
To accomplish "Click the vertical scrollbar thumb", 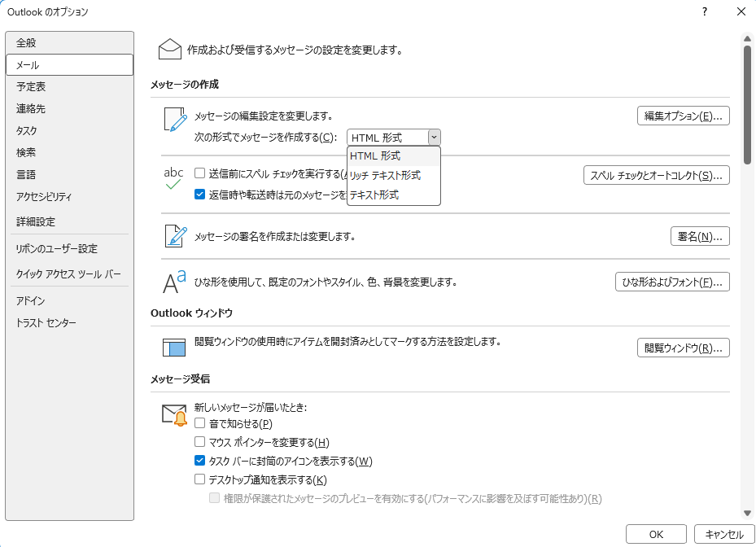I will [747, 105].
